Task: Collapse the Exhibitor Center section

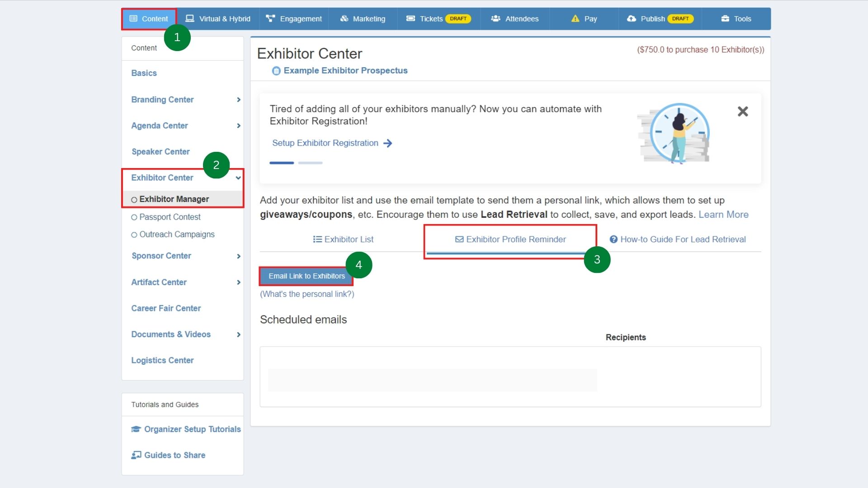Action: tap(238, 178)
